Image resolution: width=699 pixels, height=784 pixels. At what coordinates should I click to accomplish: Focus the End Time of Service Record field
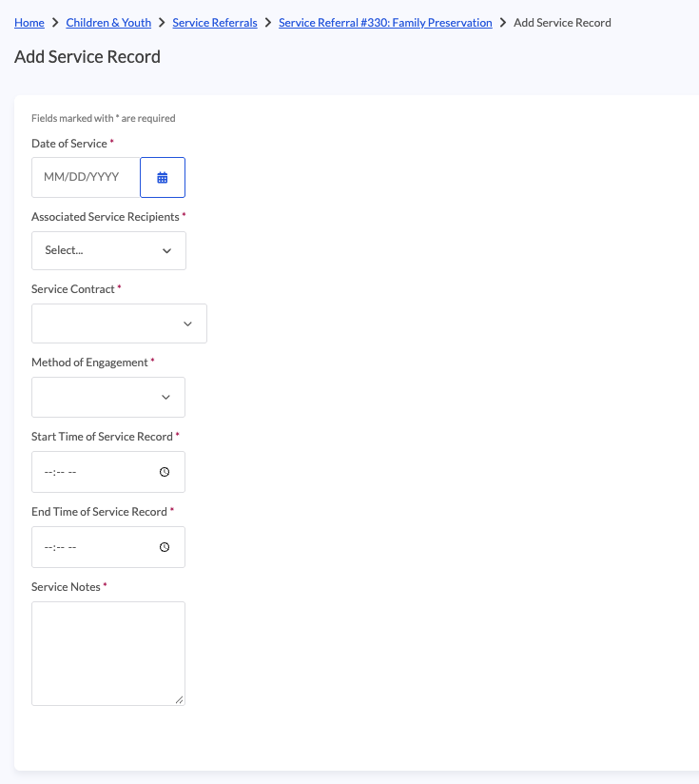click(x=108, y=547)
